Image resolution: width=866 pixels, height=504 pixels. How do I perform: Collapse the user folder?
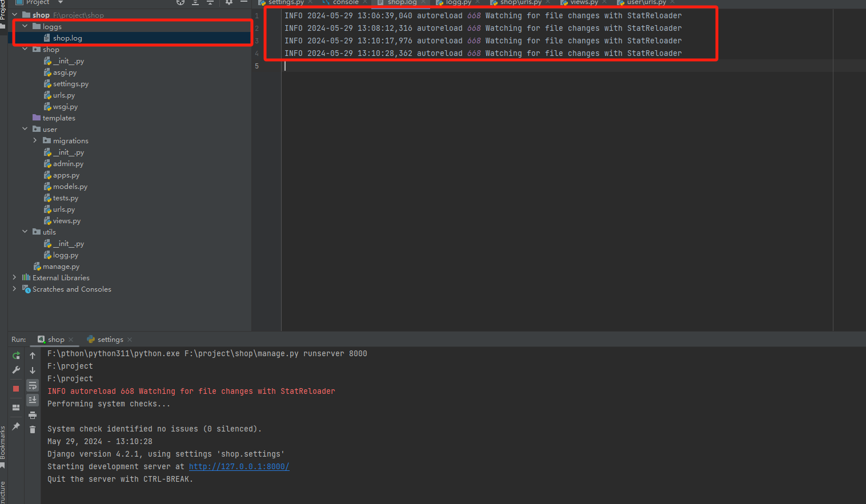point(25,129)
